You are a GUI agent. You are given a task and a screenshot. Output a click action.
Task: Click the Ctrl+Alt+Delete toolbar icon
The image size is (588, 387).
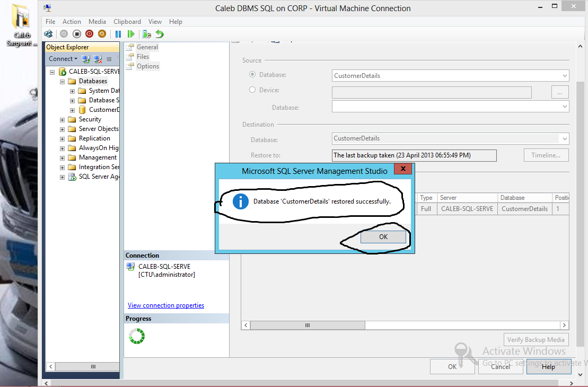click(48, 34)
